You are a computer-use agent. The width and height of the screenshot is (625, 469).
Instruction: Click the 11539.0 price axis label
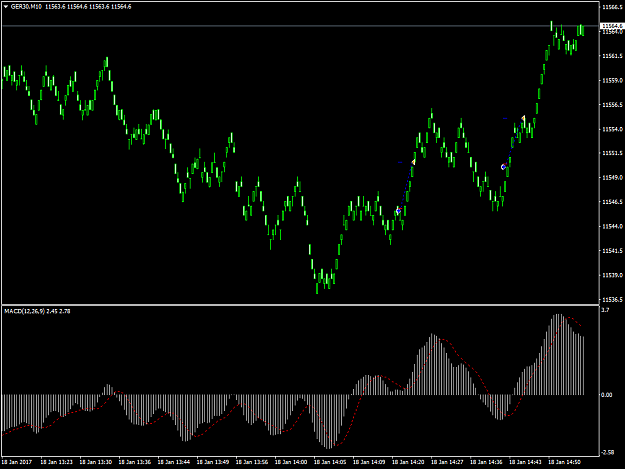[x=612, y=275]
